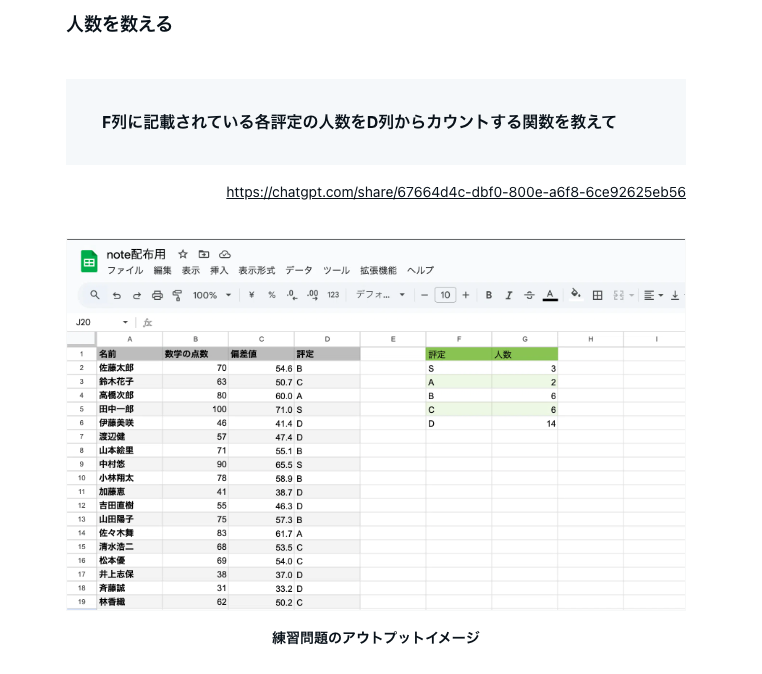This screenshot has width=762, height=674.
Task: Open the horizontal align dropdown
Action: 653,295
